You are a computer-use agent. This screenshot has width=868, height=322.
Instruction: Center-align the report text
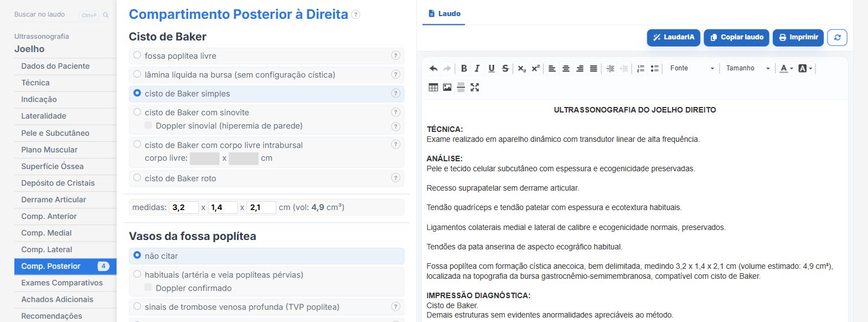coord(566,69)
